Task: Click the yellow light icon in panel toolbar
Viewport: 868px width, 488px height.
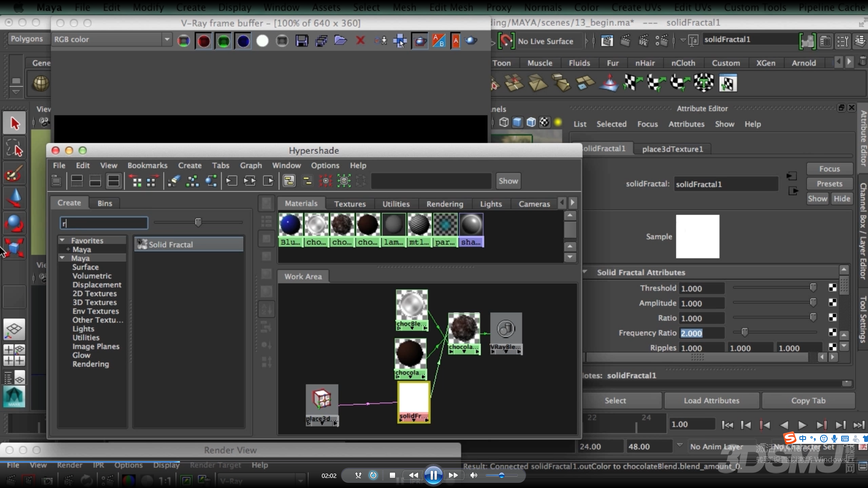Action: click(x=558, y=122)
